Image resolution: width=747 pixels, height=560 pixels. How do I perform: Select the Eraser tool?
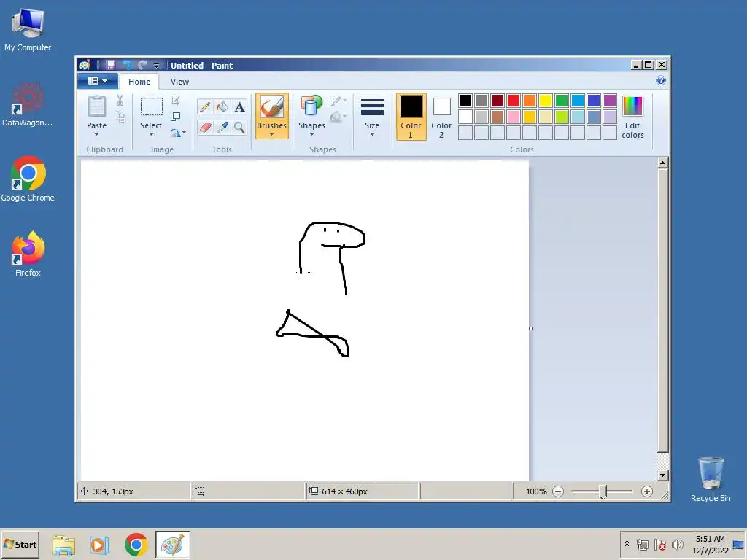pyautogui.click(x=205, y=127)
